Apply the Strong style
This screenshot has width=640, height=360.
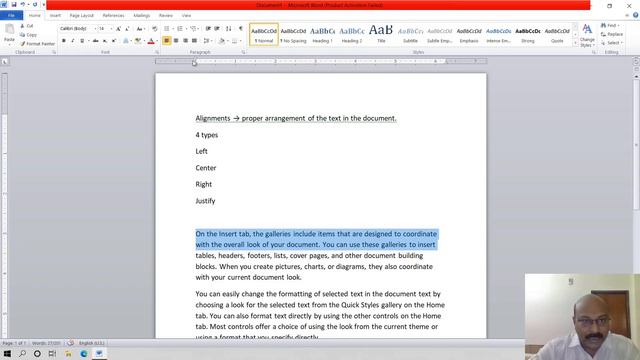coord(528,35)
